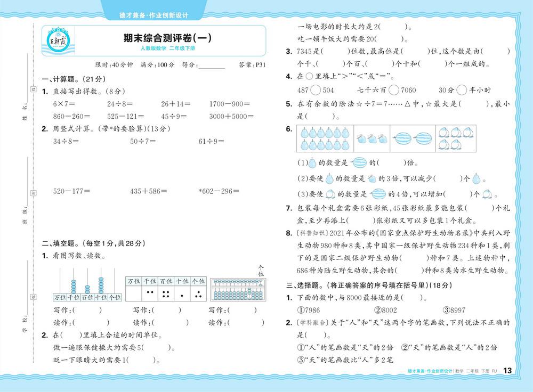Click the group of pears picture

pos(325,138)
